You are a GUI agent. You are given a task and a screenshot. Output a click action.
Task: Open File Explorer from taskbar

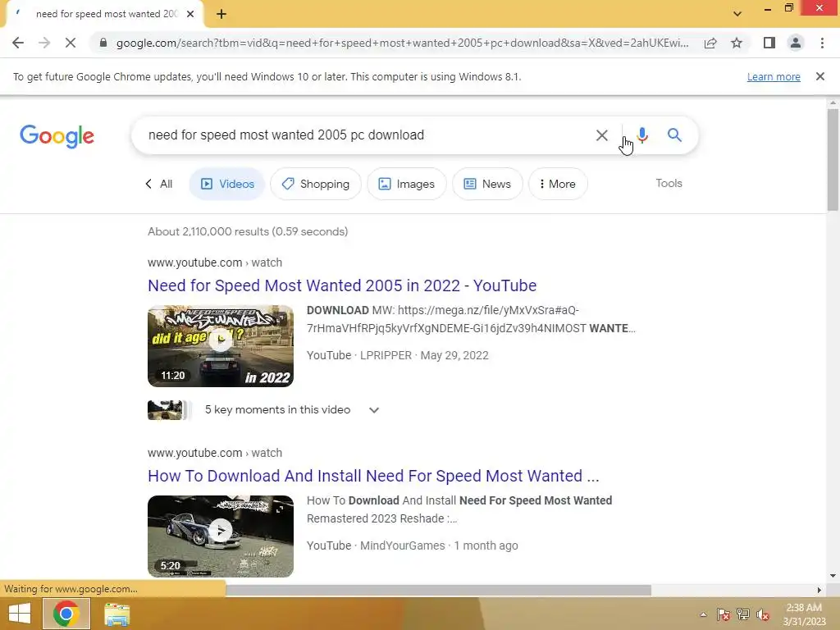click(x=116, y=614)
